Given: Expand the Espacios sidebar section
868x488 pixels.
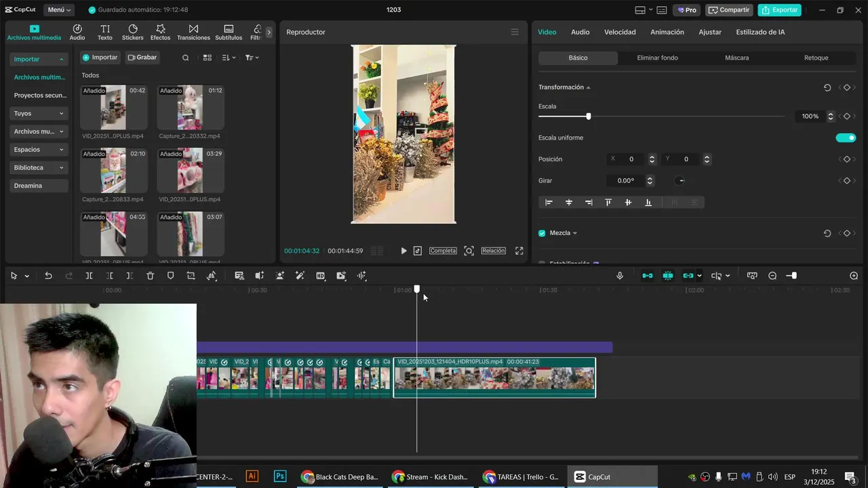Looking at the screenshot, I should coord(39,149).
